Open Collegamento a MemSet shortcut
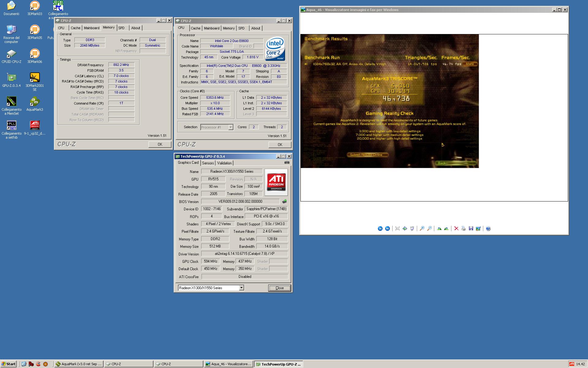The image size is (588, 368). tap(11, 106)
